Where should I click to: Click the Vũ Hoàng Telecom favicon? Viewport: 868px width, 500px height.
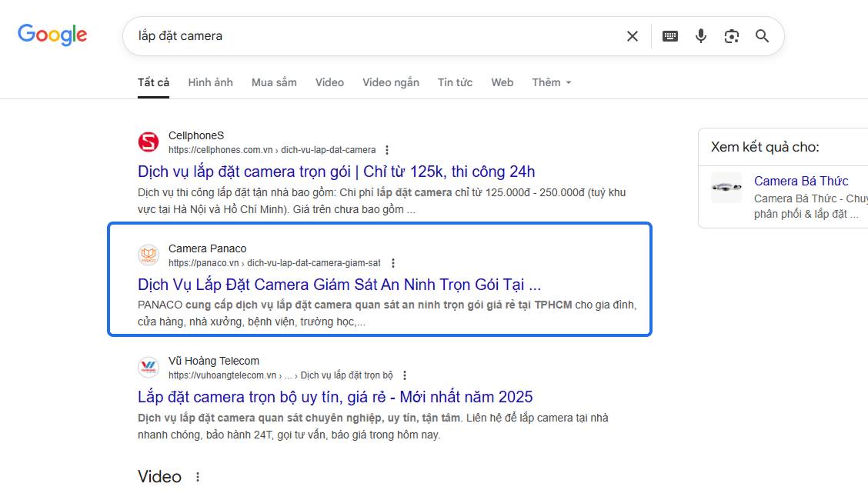click(x=149, y=367)
